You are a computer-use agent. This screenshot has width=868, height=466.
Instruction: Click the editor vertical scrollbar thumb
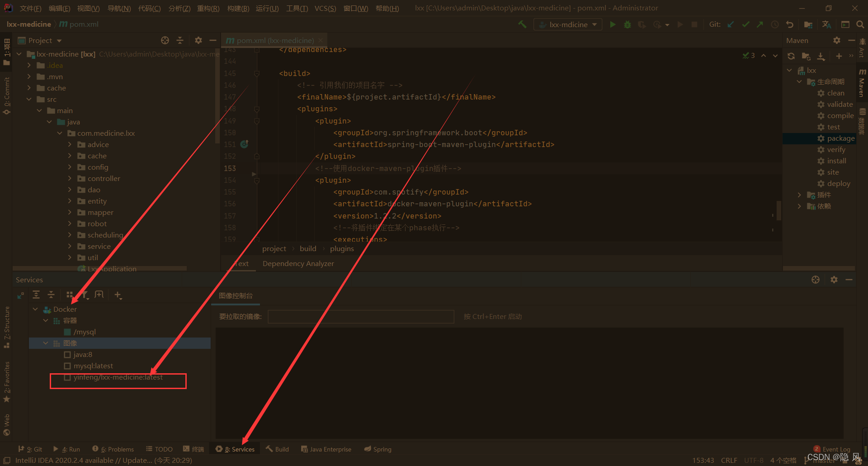point(778,211)
